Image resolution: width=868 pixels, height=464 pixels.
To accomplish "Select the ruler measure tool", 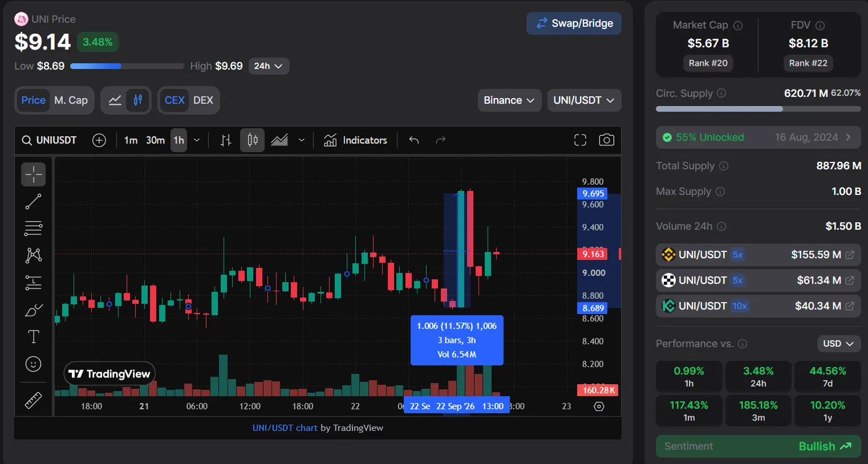I will point(33,400).
